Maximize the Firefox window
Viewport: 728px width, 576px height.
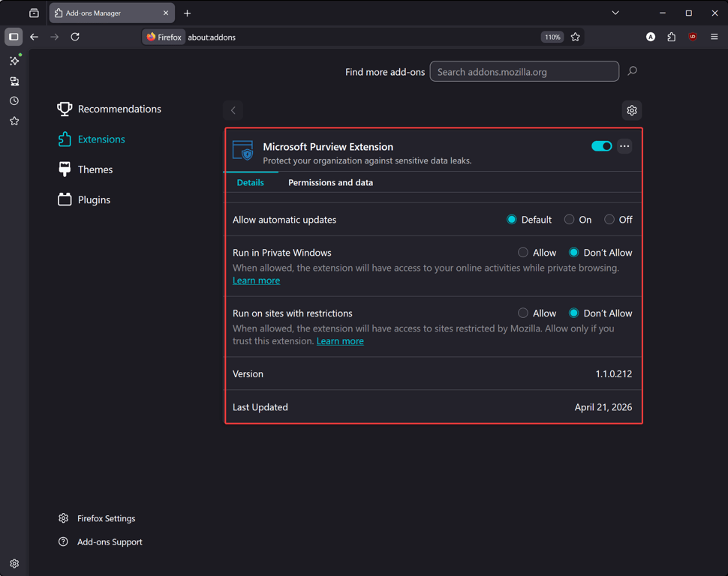pyautogui.click(x=688, y=13)
